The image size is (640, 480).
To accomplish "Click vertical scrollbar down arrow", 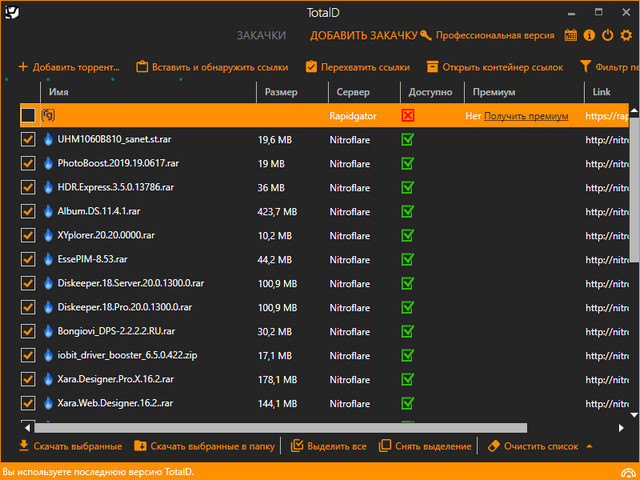I will click(634, 415).
